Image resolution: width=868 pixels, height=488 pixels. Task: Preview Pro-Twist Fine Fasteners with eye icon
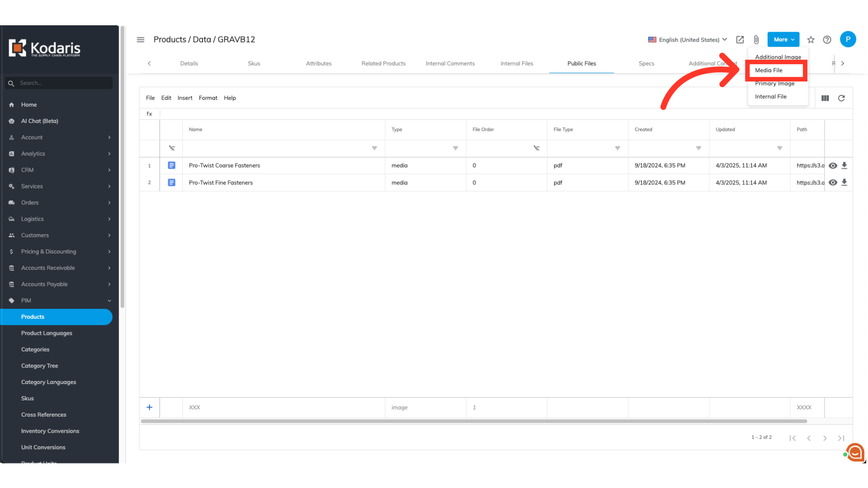click(x=833, y=183)
